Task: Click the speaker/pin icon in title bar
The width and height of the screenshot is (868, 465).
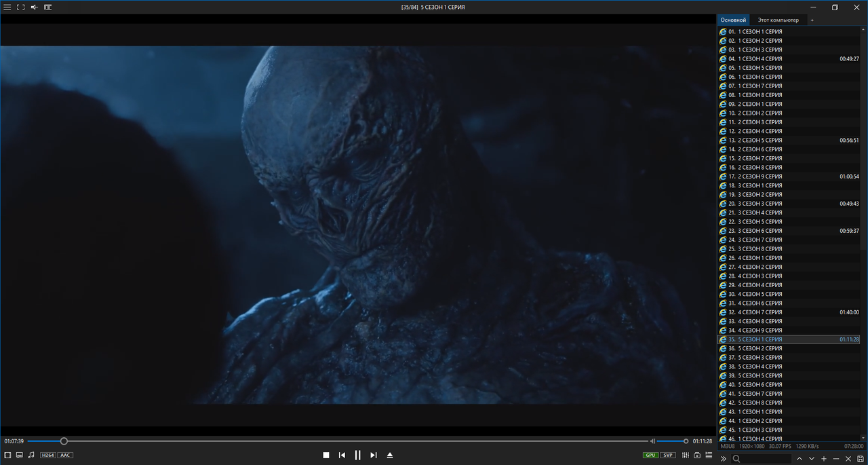Action: click(x=34, y=7)
